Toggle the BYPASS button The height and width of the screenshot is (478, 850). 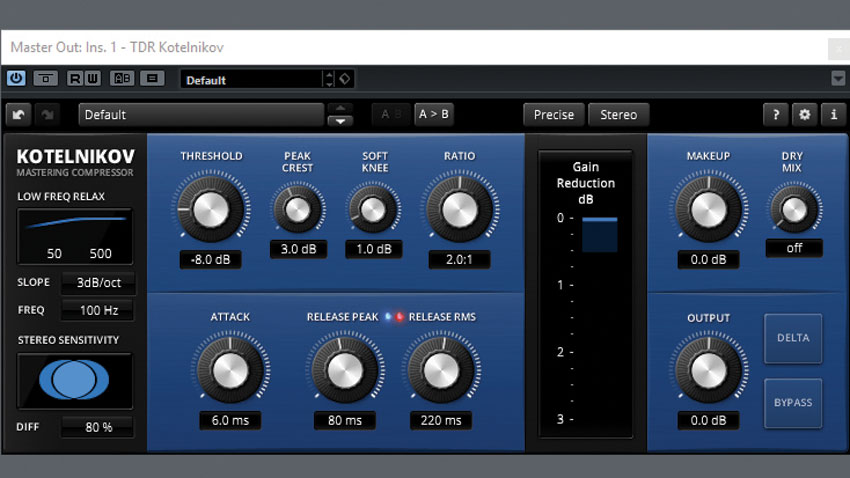point(793,403)
